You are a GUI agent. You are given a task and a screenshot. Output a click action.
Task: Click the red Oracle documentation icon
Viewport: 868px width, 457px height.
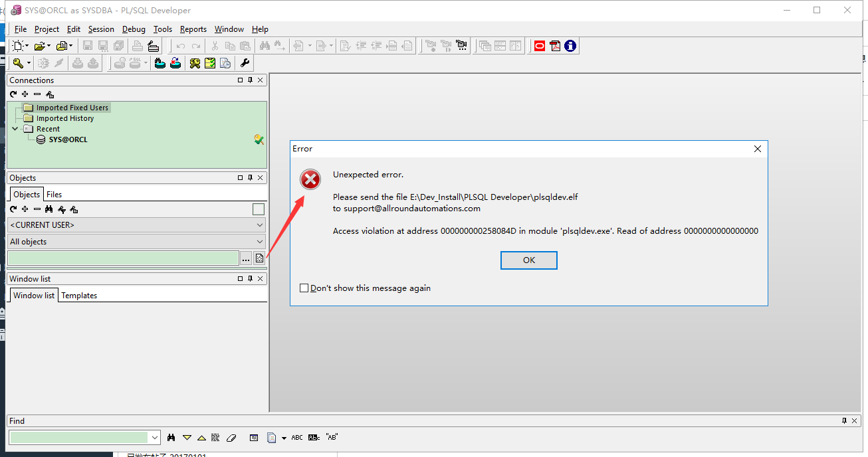(539, 46)
